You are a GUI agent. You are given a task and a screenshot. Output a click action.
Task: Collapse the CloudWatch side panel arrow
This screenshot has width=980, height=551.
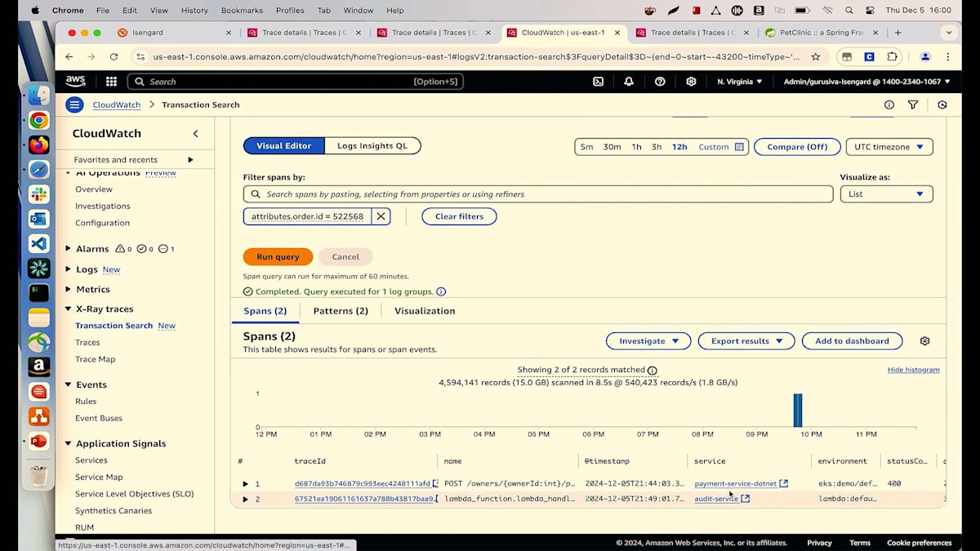195,133
